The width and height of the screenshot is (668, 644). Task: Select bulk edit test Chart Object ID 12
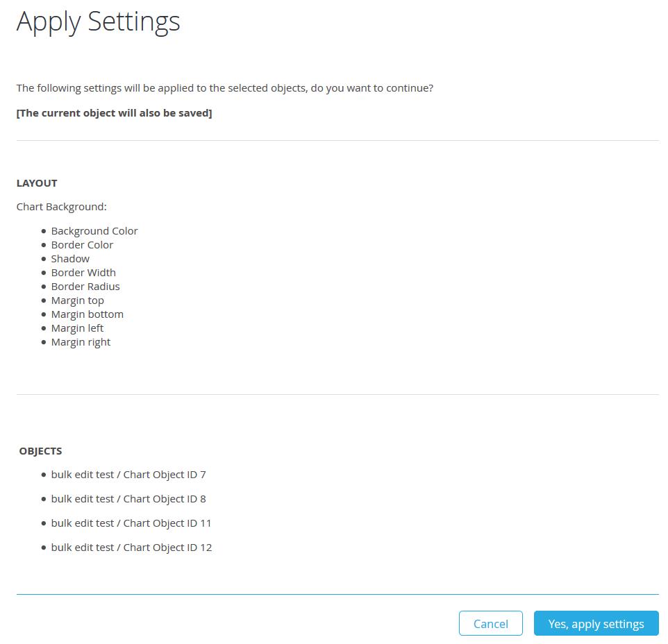[131, 548]
